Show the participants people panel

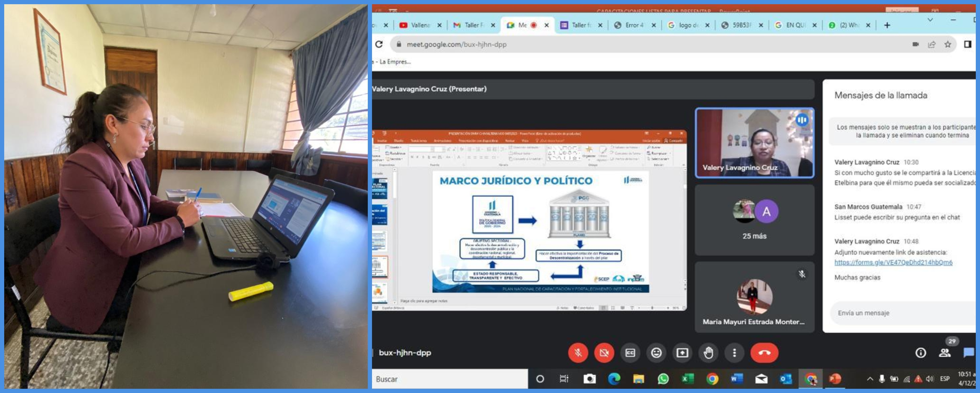[x=945, y=353]
